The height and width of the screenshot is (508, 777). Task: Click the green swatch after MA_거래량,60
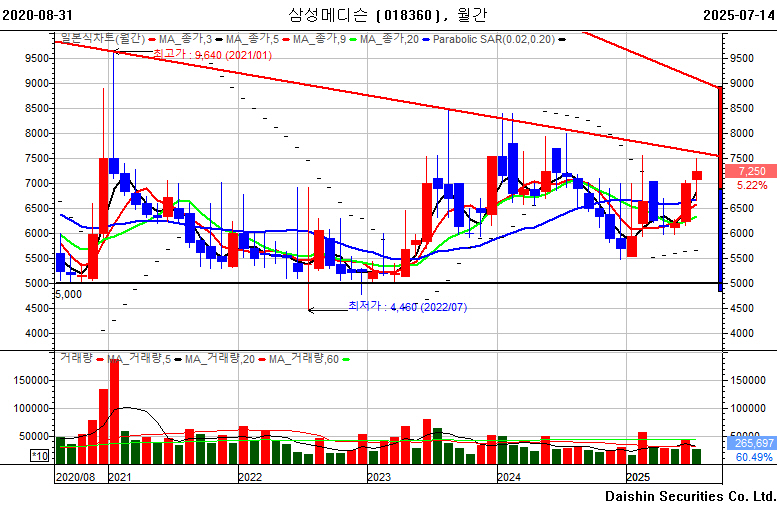tap(346, 359)
